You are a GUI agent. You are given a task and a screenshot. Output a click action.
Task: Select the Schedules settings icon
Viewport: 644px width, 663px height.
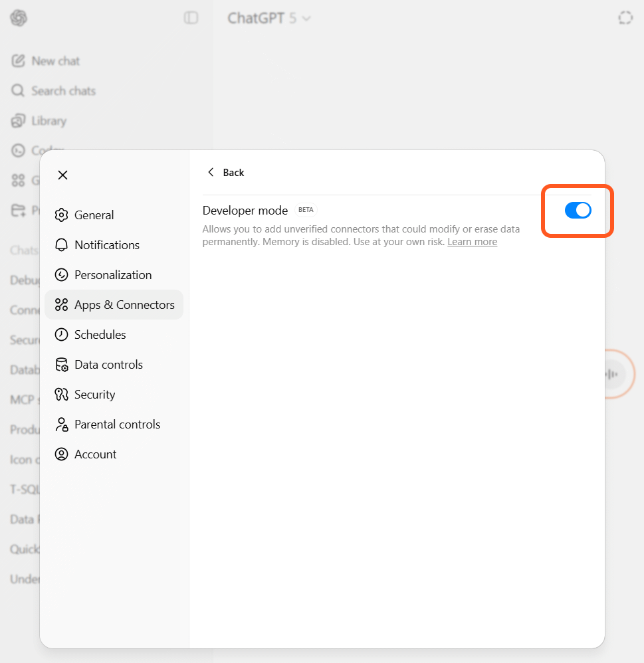pos(61,334)
